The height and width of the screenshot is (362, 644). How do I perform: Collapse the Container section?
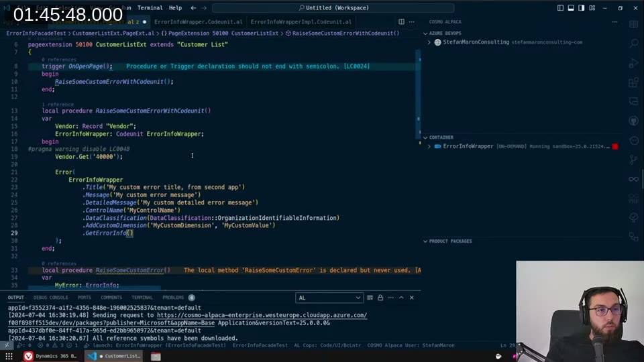coord(425,137)
